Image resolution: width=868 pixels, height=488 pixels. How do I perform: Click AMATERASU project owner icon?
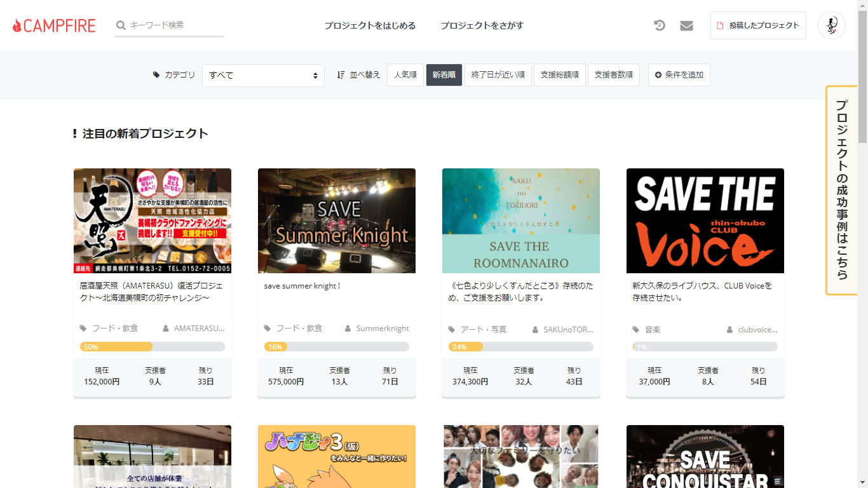(166, 329)
